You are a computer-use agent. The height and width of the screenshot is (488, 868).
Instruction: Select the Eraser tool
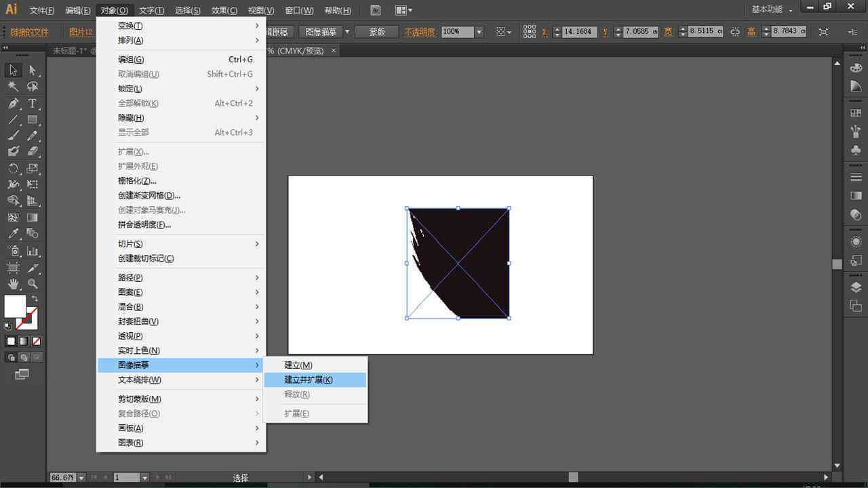(32, 152)
